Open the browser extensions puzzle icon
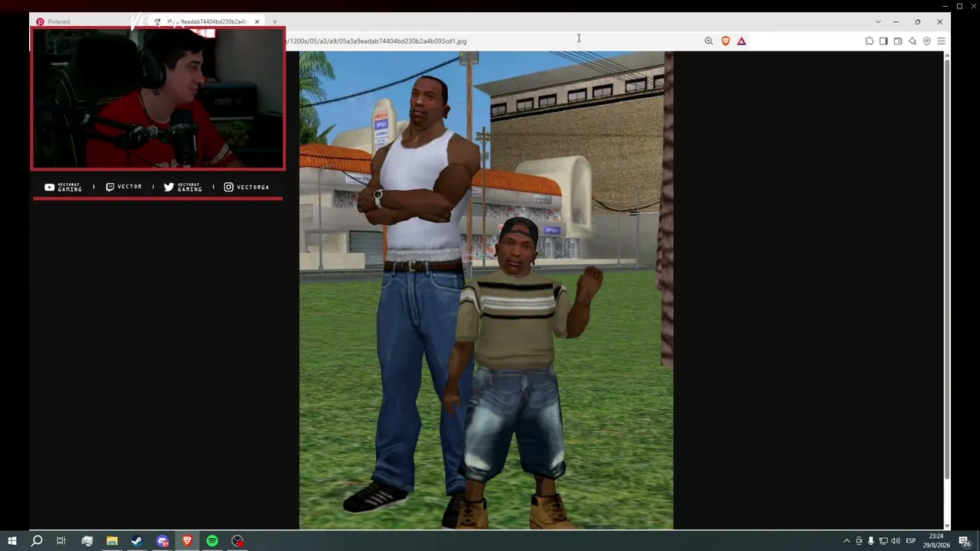The image size is (980, 551). click(869, 41)
